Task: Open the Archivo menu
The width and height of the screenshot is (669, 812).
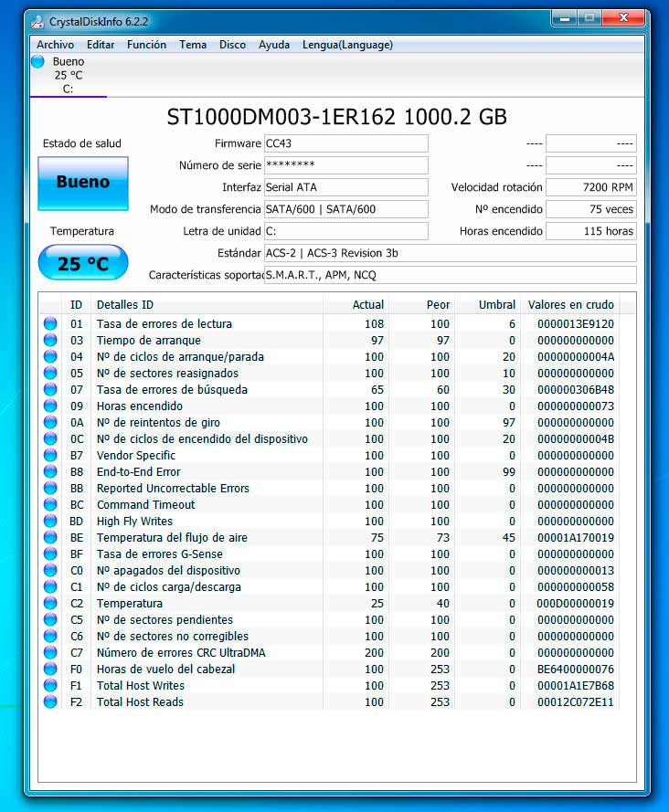Action: 55,45
